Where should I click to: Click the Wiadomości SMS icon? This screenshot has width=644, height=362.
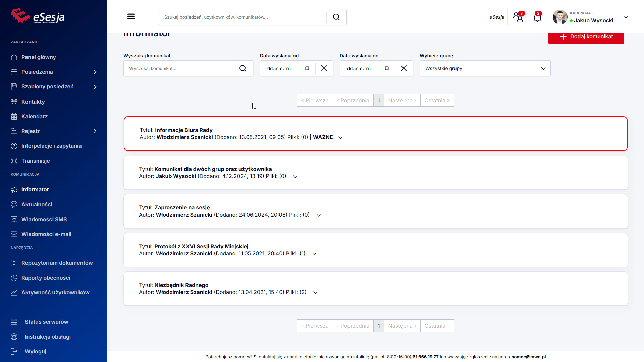click(x=14, y=219)
